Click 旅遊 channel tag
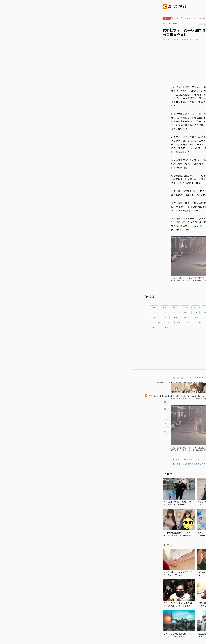 click(x=186, y=317)
